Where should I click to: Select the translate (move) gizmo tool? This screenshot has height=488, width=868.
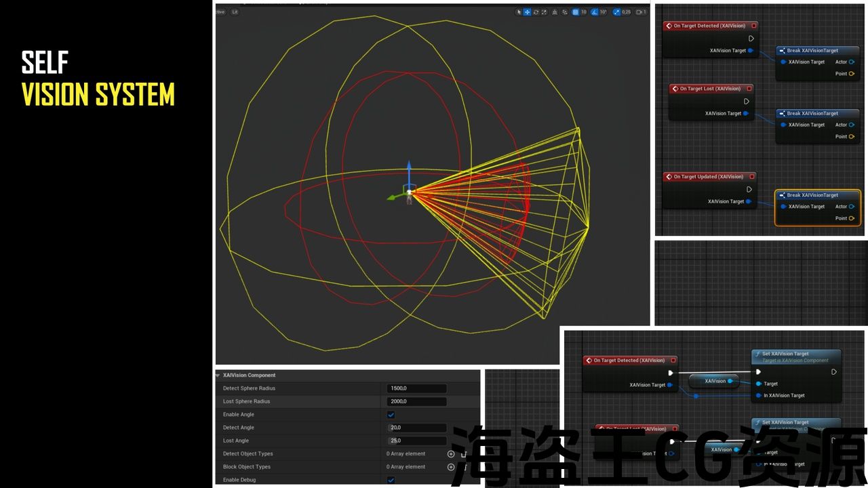point(527,12)
